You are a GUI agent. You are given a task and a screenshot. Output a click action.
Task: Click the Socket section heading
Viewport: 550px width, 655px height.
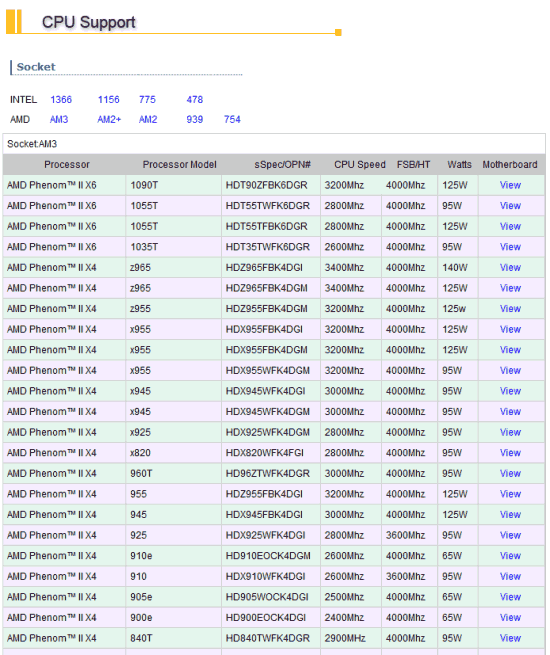coord(36,67)
